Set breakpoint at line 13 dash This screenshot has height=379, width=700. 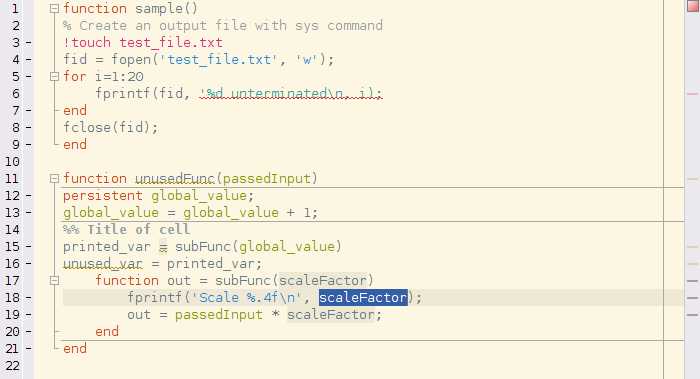29,212
